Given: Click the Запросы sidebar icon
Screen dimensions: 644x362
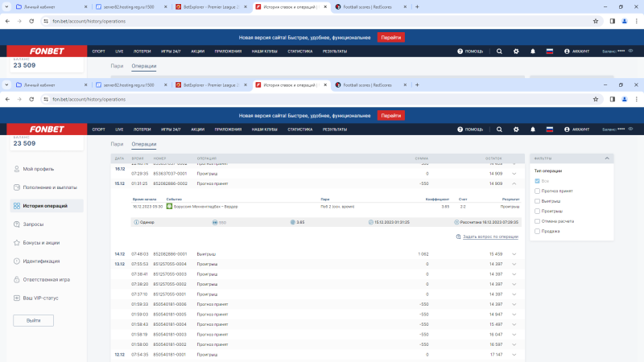Looking at the screenshot, I should (x=17, y=224).
